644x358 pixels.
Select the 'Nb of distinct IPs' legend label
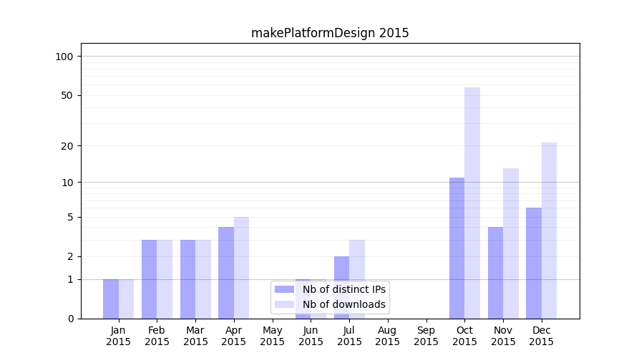click(344, 289)
